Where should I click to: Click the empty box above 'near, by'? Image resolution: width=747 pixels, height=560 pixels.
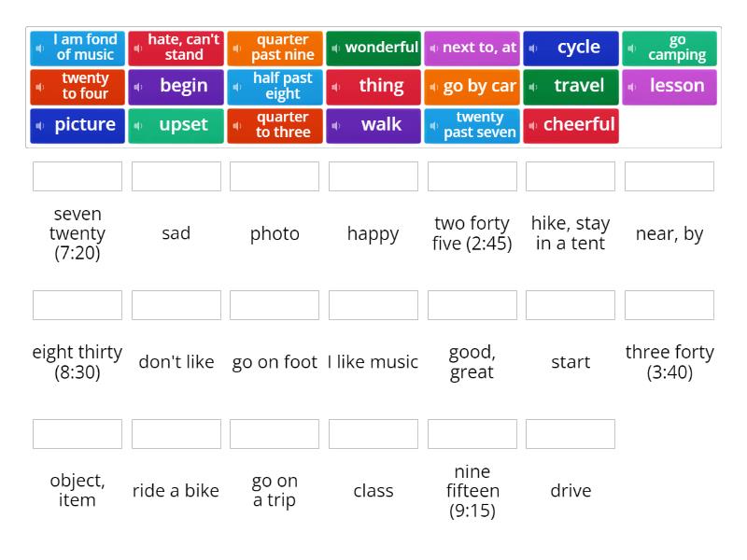point(669,176)
